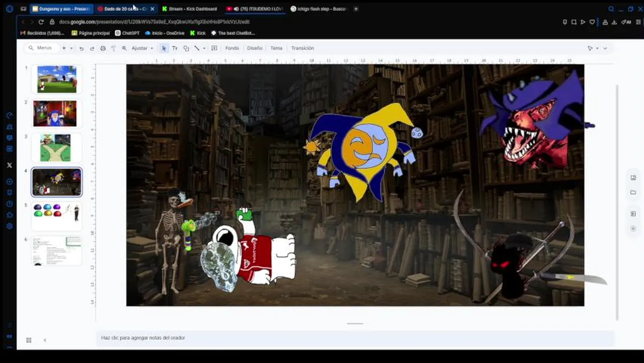This screenshot has width=644, height=363.
Task: Insert a comment with toolbar icon
Action: (x=214, y=48)
